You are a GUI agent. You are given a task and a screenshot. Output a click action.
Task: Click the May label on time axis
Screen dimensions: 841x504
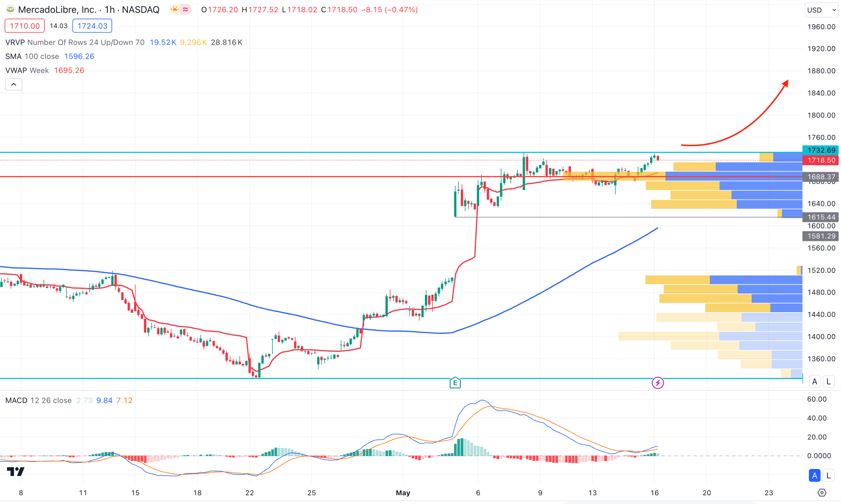(403, 493)
